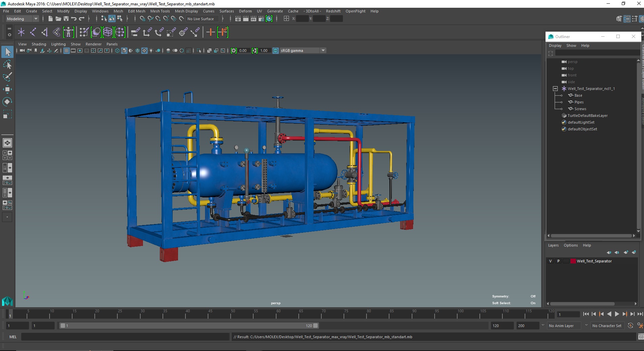Expand the sRGB gamma view transform dropdown
The height and width of the screenshot is (351, 644).
323,51
